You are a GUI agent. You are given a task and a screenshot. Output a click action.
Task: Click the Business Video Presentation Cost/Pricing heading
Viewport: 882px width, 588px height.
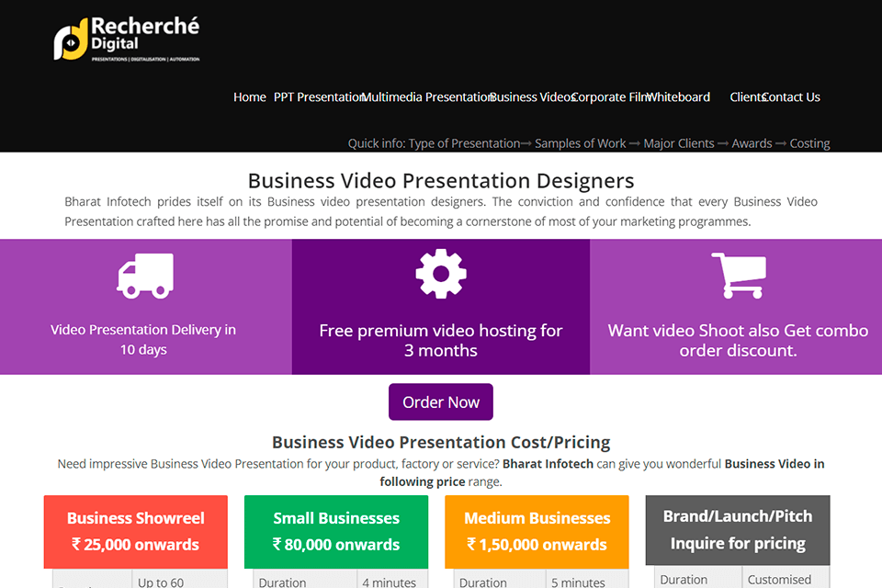(x=441, y=442)
